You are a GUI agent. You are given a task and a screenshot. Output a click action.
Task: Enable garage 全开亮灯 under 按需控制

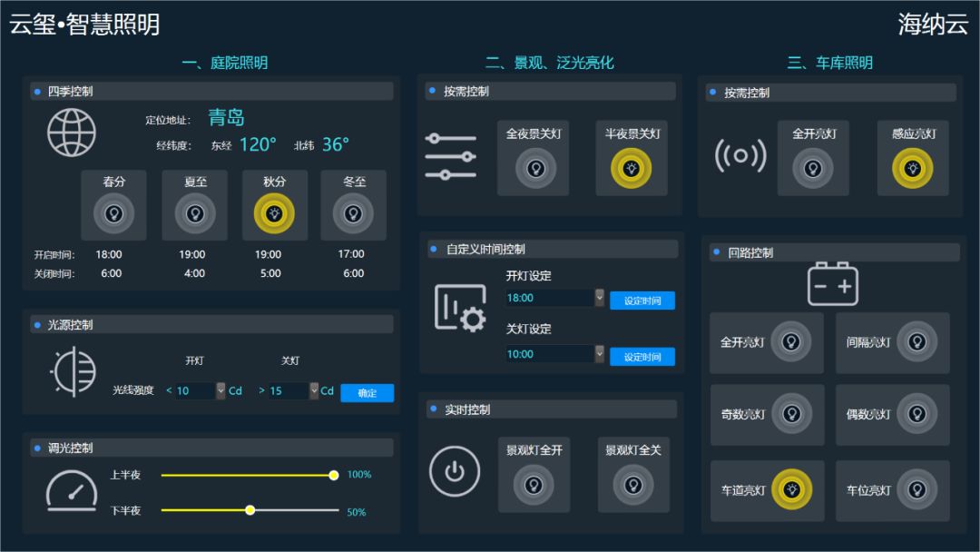click(x=812, y=168)
